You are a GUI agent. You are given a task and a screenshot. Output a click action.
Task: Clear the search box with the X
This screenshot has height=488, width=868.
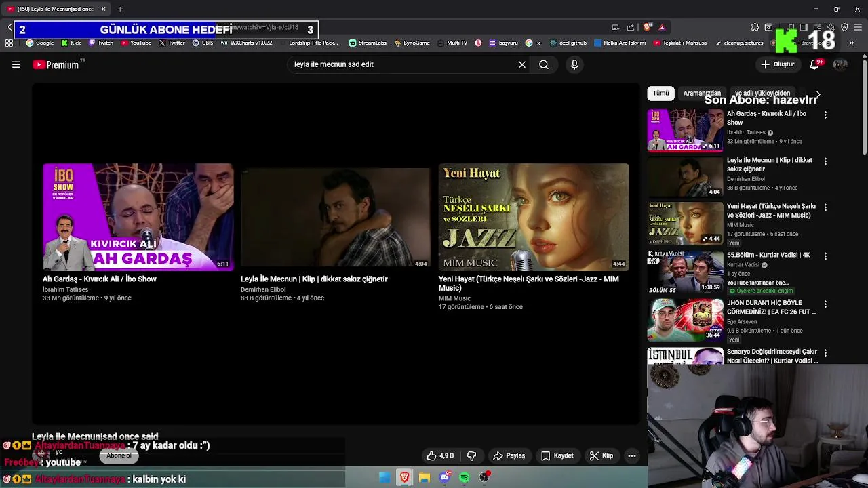point(522,64)
